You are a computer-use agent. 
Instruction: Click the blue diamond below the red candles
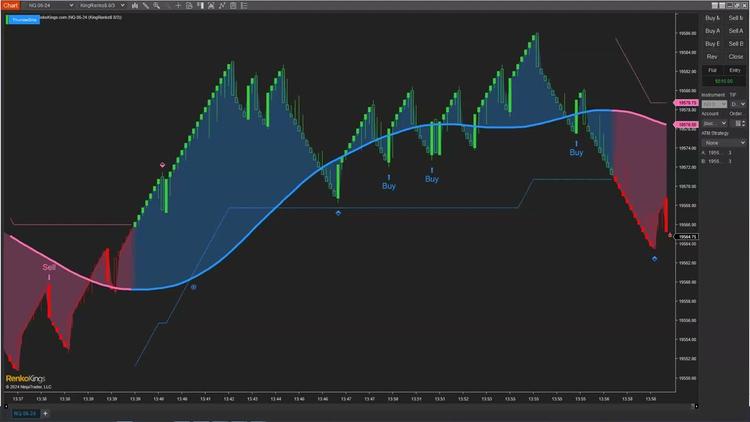tap(654, 259)
